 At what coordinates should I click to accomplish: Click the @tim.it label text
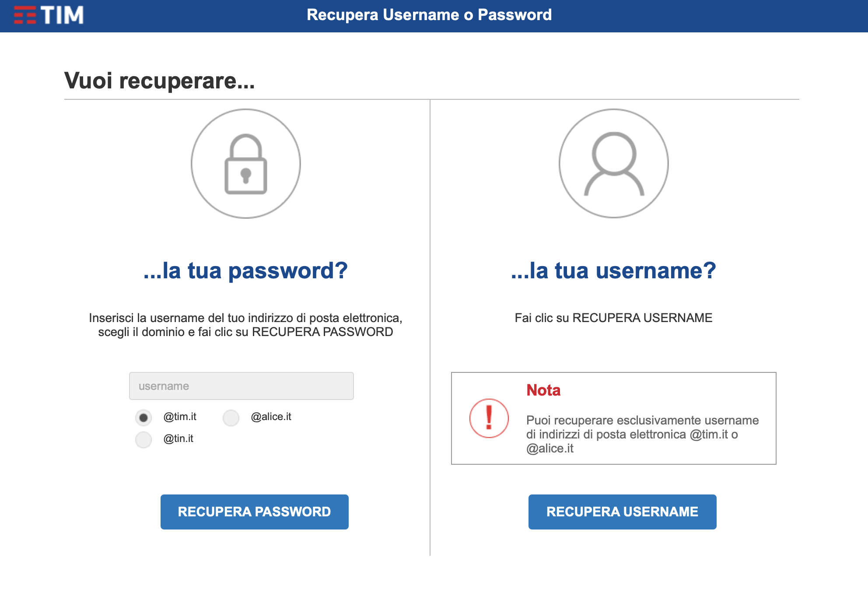(x=180, y=417)
